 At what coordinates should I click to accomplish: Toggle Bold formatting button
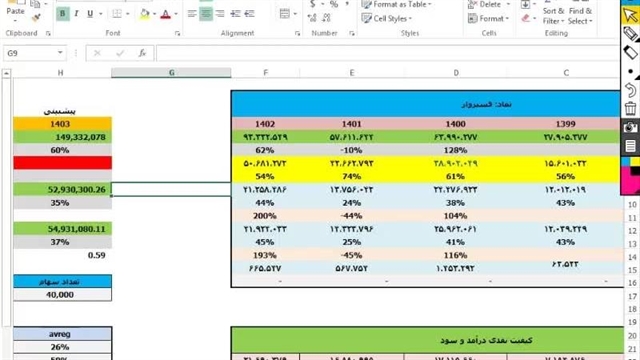62,14
